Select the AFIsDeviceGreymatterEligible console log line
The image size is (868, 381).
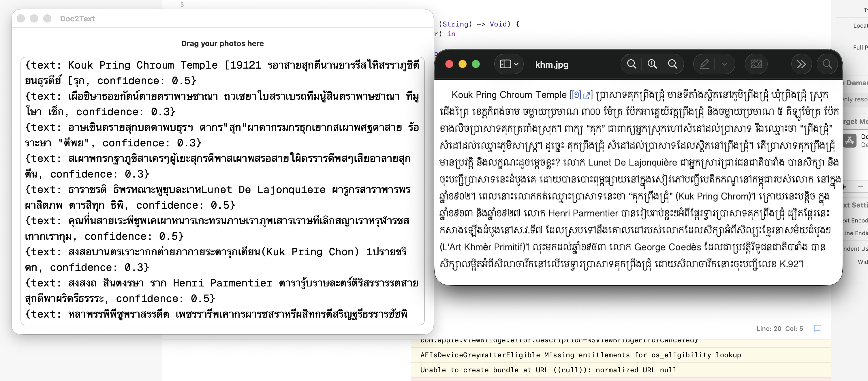pos(580,355)
